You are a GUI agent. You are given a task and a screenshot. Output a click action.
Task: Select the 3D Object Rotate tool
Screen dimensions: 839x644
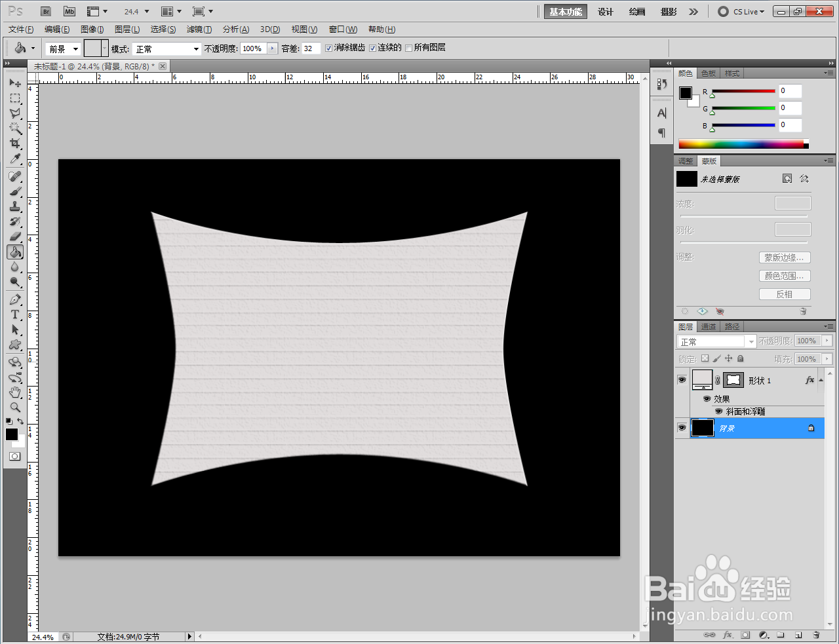click(x=15, y=362)
